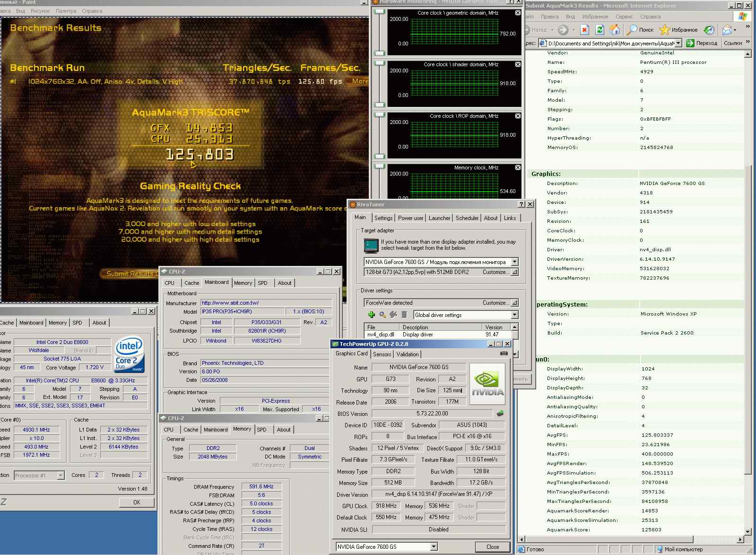Open the Scheduler tab in RivaTuner

click(467, 218)
